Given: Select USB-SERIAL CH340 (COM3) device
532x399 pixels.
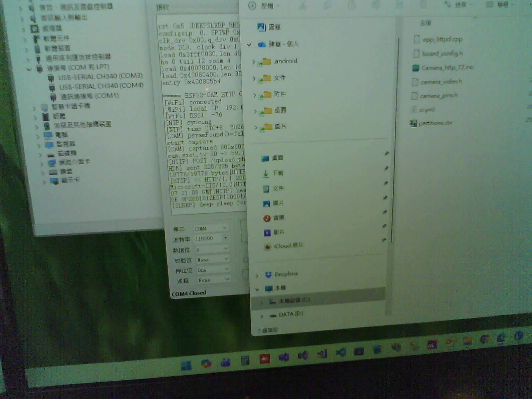Looking at the screenshot, I should (100, 76).
